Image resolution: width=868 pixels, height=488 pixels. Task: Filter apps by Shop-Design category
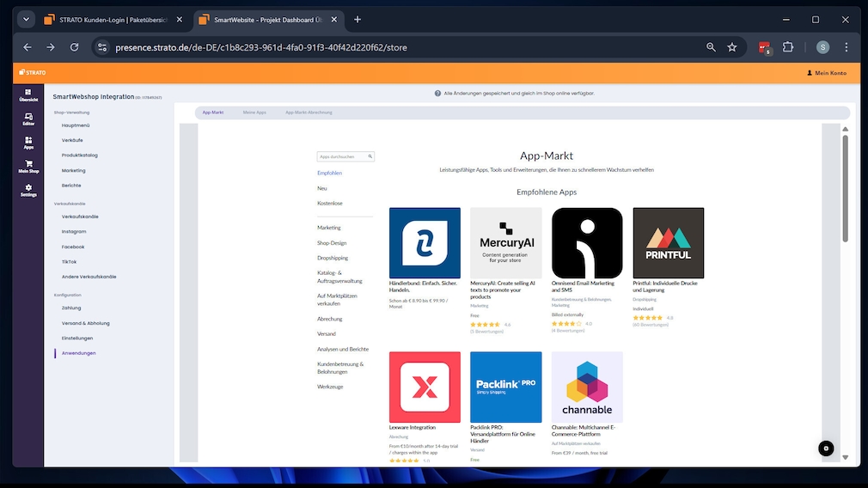[x=332, y=243]
